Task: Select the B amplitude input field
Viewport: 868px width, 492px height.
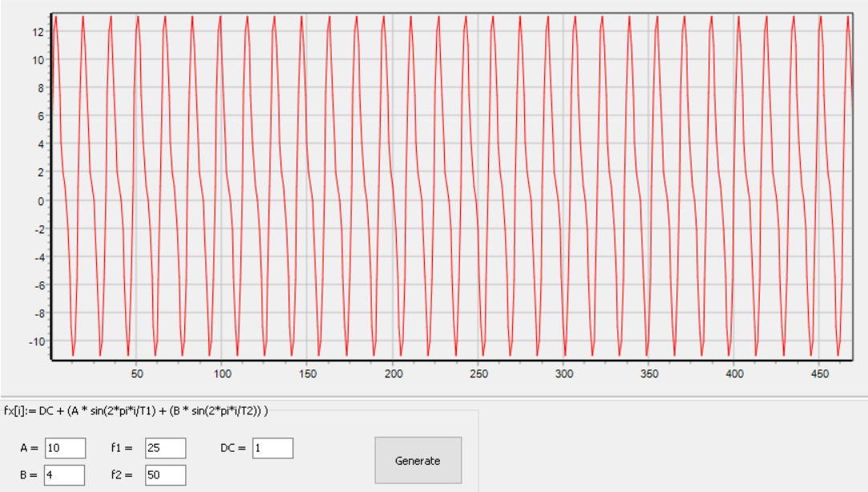Action: [65, 475]
